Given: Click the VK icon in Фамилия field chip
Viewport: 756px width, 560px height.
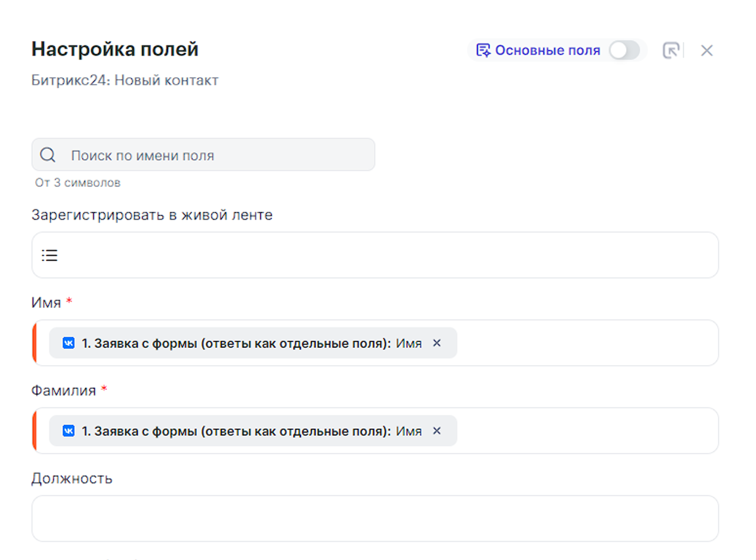Looking at the screenshot, I should [69, 431].
